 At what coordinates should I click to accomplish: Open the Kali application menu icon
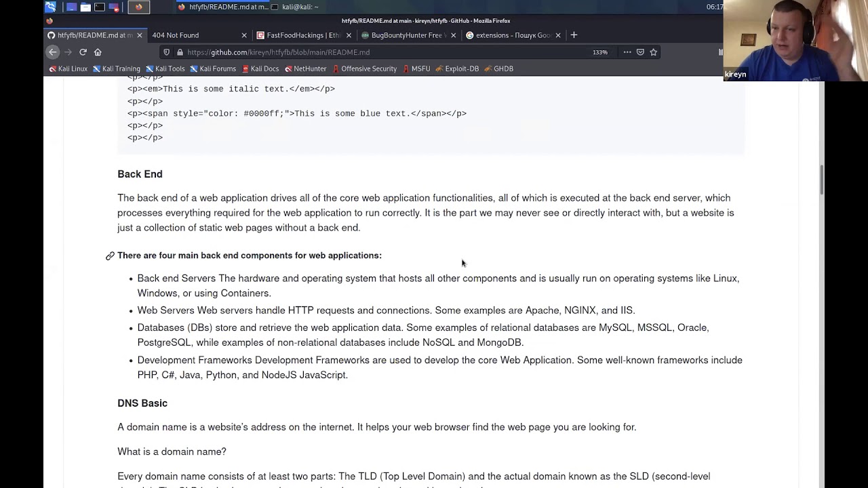[x=50, y=7]
